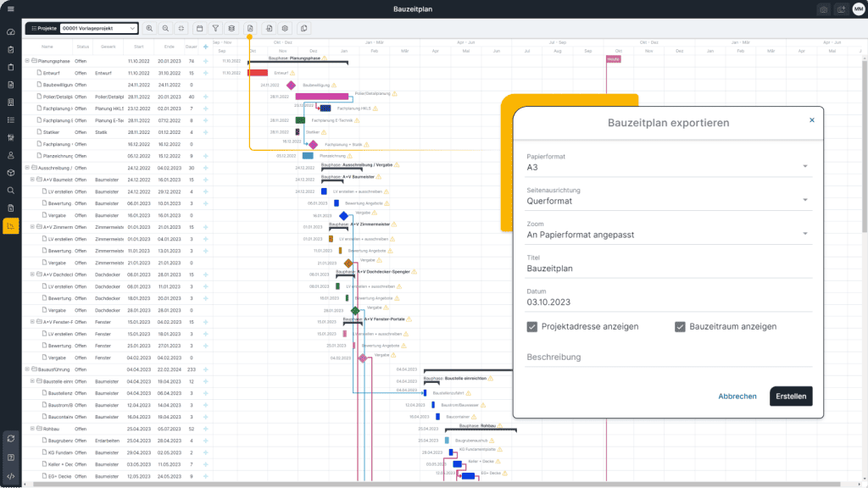The width and height of the screenshot is (868, 488).
Task: Click the layers stack icon in the toolbar
Action: pyautogui.click(x=232, y=27)
